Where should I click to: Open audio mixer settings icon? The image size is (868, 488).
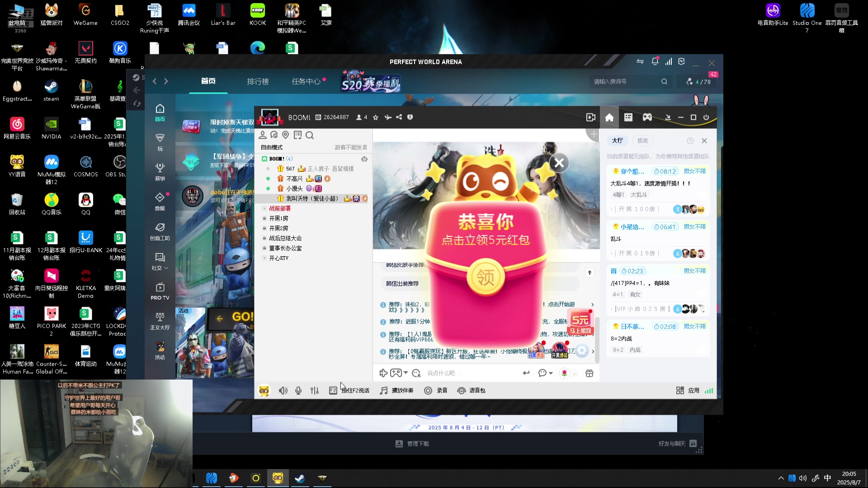pyautogui.click(x=315, y=391)
